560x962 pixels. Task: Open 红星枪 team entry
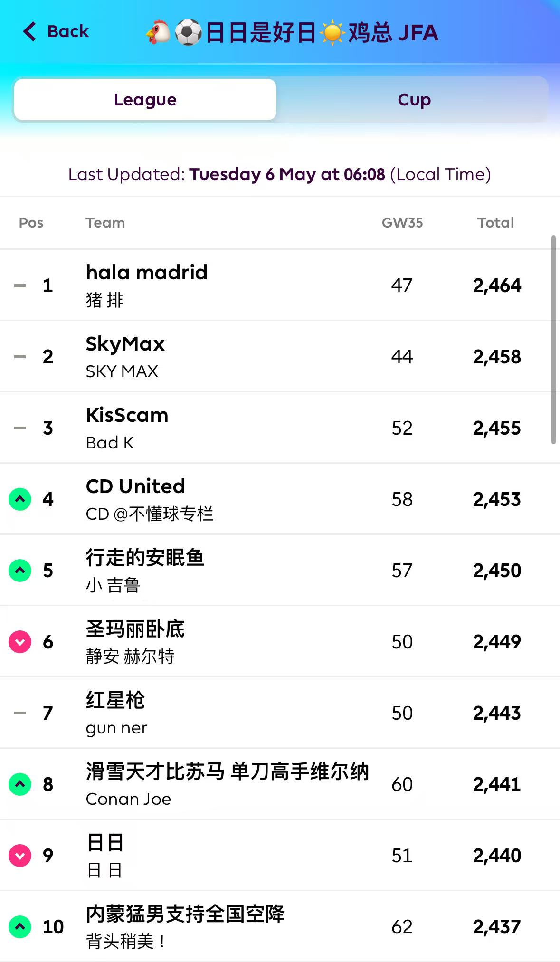[x=115, y=701]
